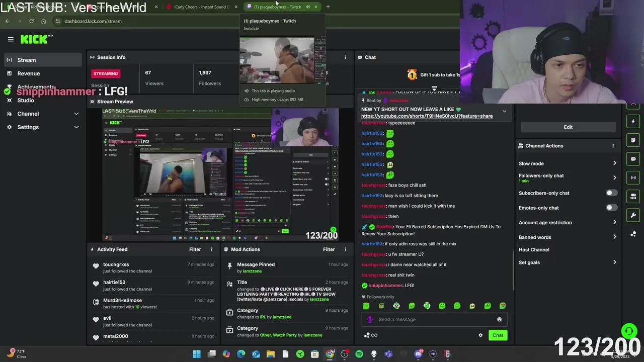Expand the Banned words list

568,237
